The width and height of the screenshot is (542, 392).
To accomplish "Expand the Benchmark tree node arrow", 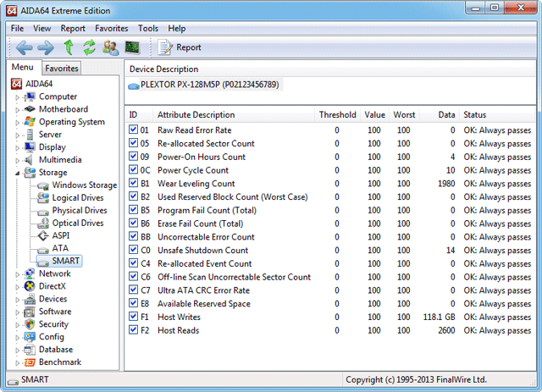I will pyautogui.click(x=17, y=363).
